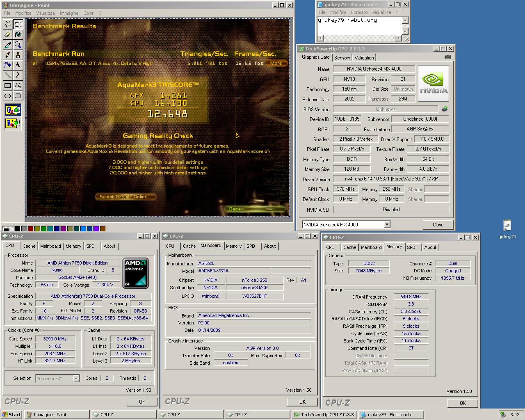Enable opaque selection mode in Paint
Screen dimensions: 525x420
point(13,110)
